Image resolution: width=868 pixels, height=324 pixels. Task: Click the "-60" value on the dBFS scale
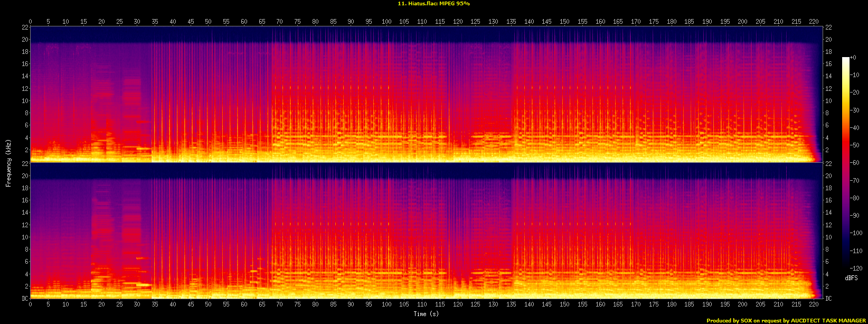854,163
